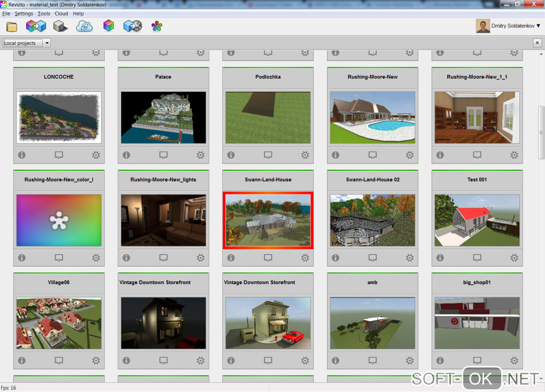
Task: Open the Settings menu
Action: tap(24, 13)
